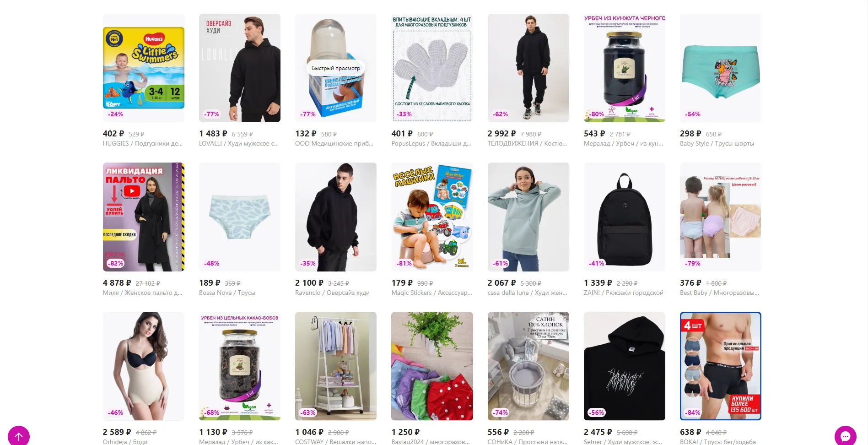Click the HUGGIES / Подгузники product title

click(143, 144)
